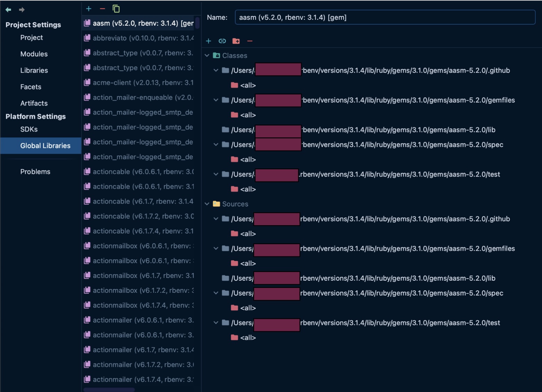Screen dimensions: 542x392
Task: Click the exclude folder icon
Action: [236, 41]
